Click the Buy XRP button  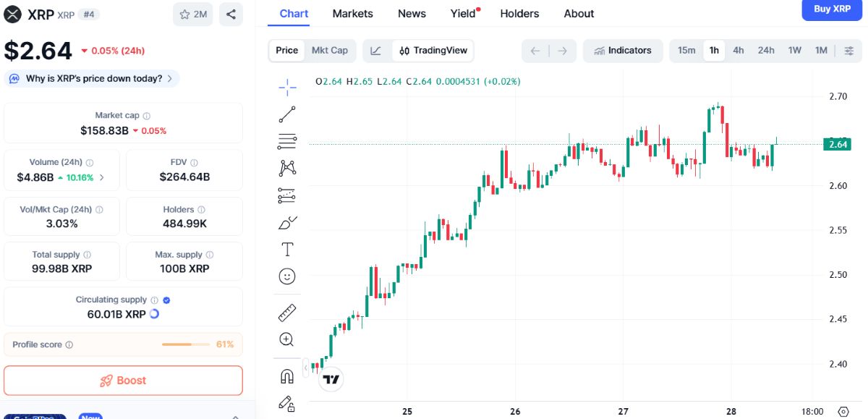832,9
